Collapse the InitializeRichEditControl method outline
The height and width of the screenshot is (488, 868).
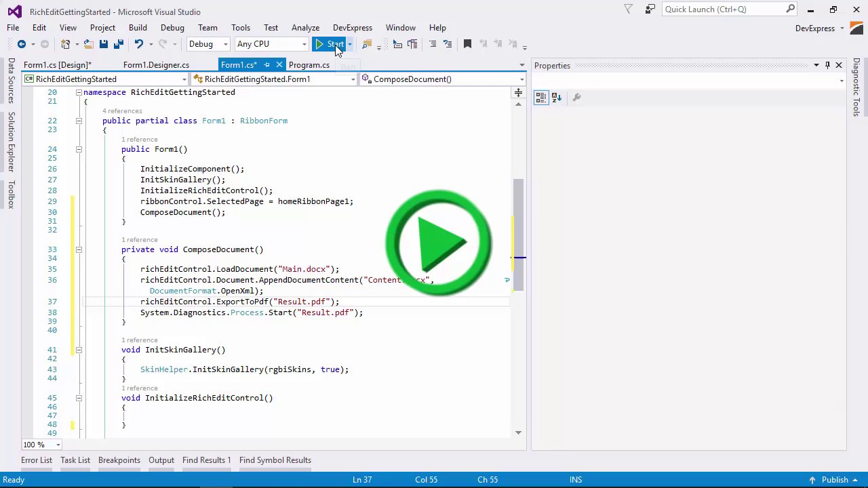tap(79, 398)
